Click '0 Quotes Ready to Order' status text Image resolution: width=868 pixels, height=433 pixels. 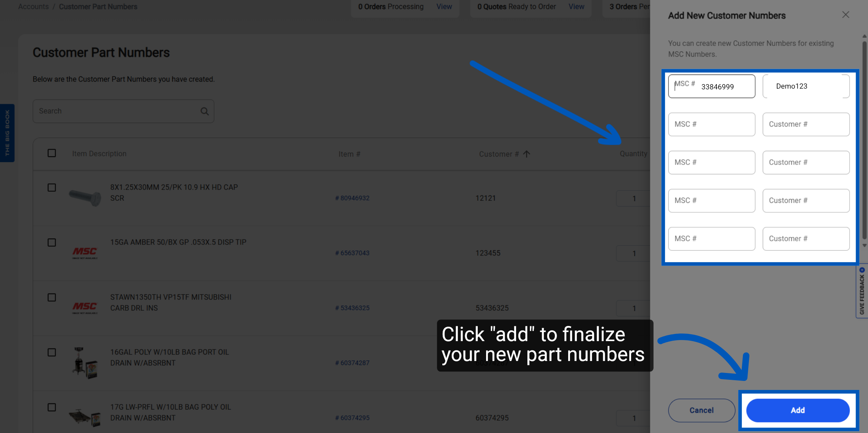tap(516, 7)
